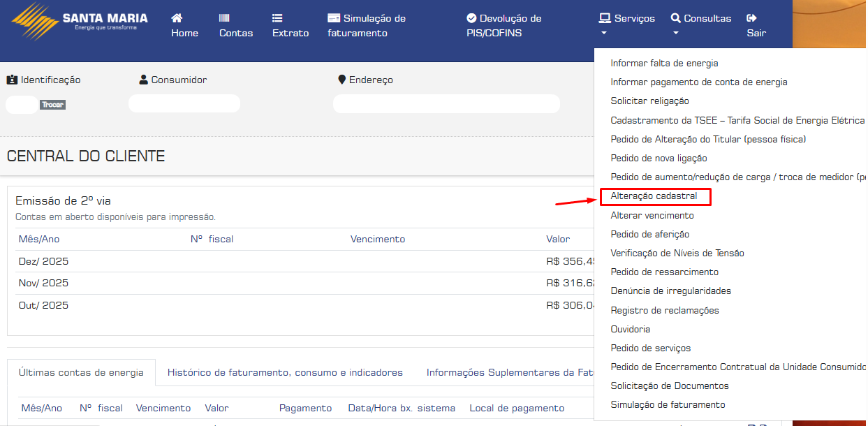Click the Santa Maria logo
The width and height of the screenshot is (868, 426).
click(80, 21)
